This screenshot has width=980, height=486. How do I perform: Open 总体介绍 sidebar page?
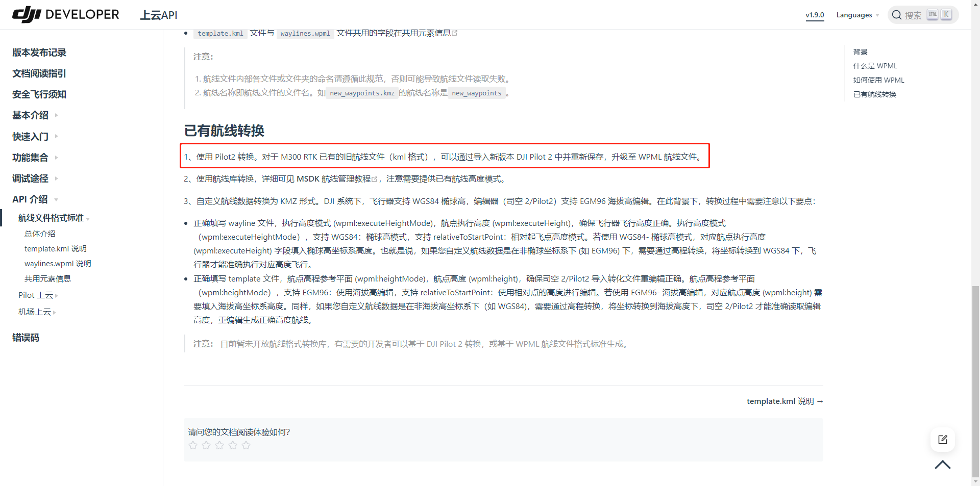tap(40, 234)
